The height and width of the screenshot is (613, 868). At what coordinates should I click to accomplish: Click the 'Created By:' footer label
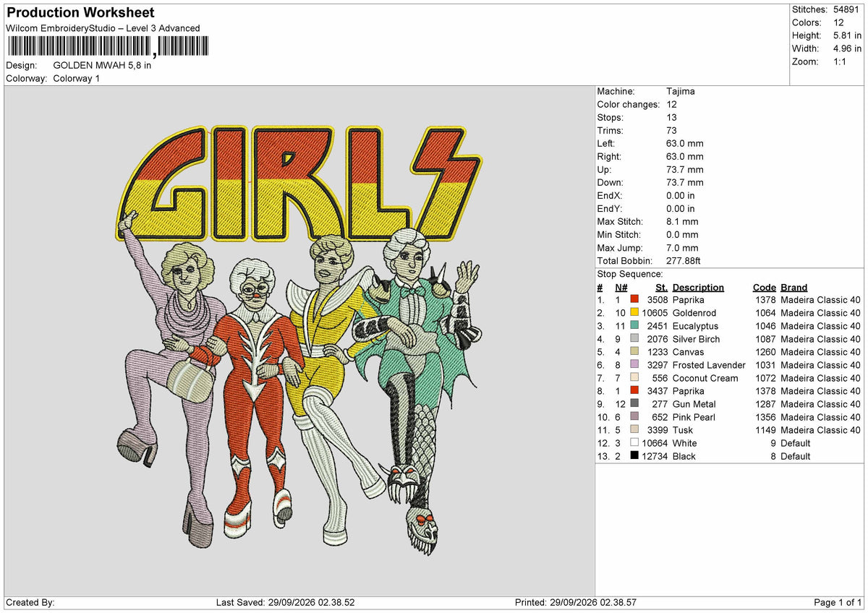point(30,602)
